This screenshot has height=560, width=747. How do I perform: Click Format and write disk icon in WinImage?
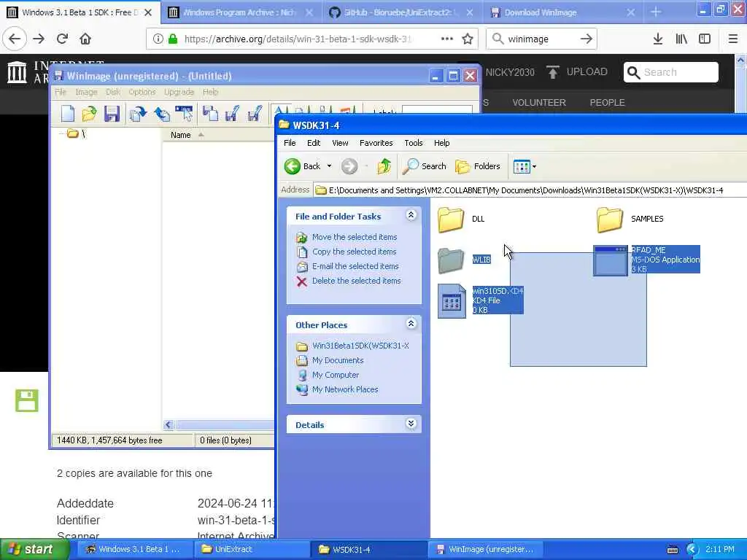(x=255, y=114)
